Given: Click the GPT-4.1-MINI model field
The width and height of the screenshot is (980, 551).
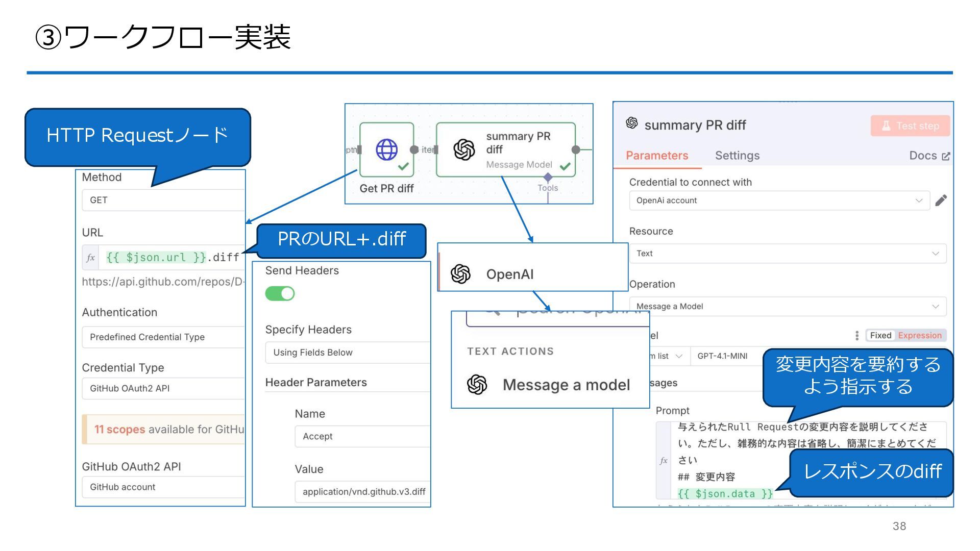Looking at the screenshot, I should point(727,356).
